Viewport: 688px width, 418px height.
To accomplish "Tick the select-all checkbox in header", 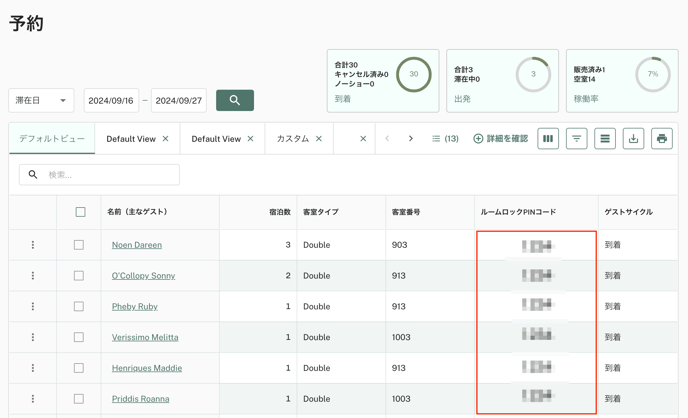I will [80, 212].
